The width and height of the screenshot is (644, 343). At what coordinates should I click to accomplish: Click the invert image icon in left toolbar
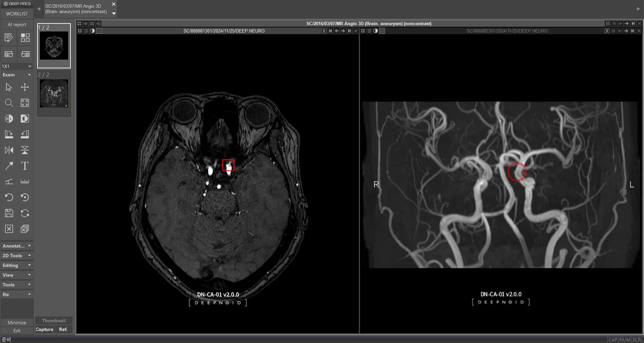25,119
